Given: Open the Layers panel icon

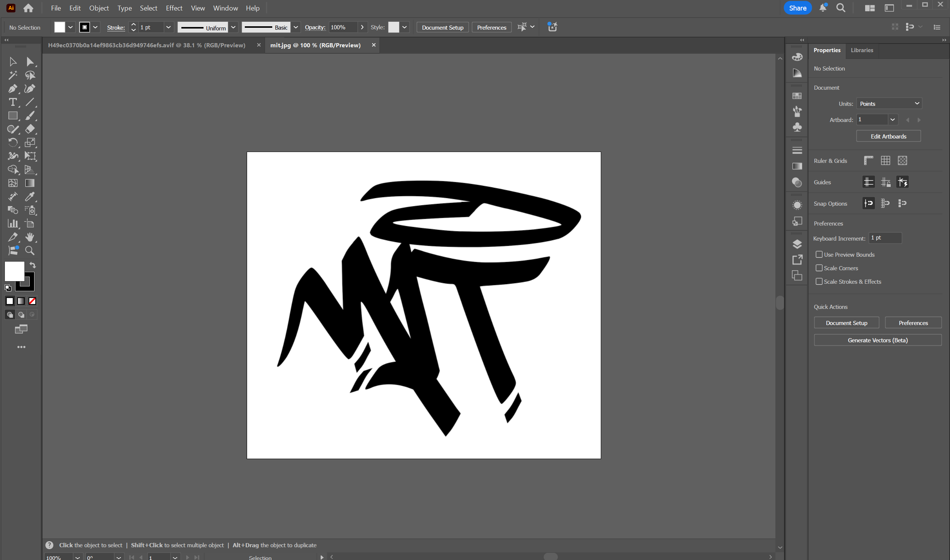Looking at the screenshot, I should (797, 244).
